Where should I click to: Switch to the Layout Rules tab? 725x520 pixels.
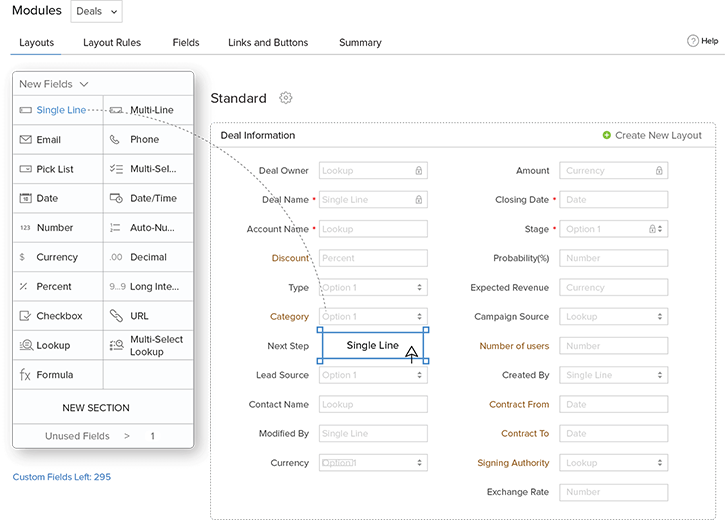112,43
